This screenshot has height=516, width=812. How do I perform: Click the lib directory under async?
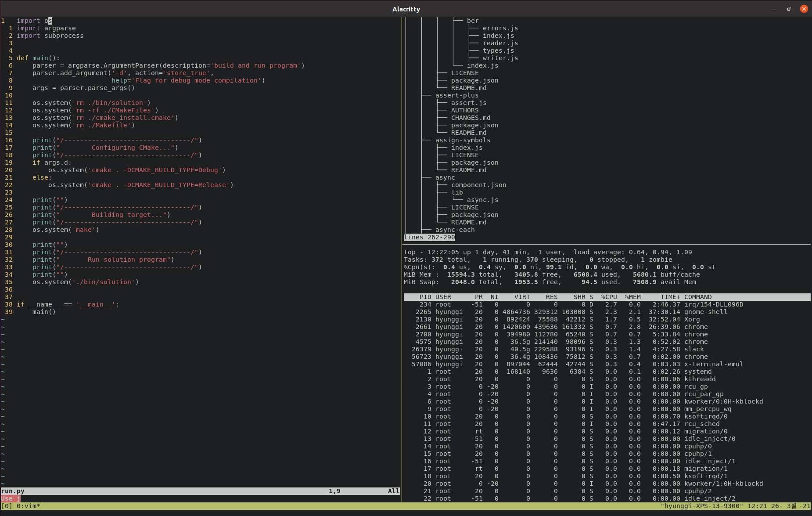457,192
